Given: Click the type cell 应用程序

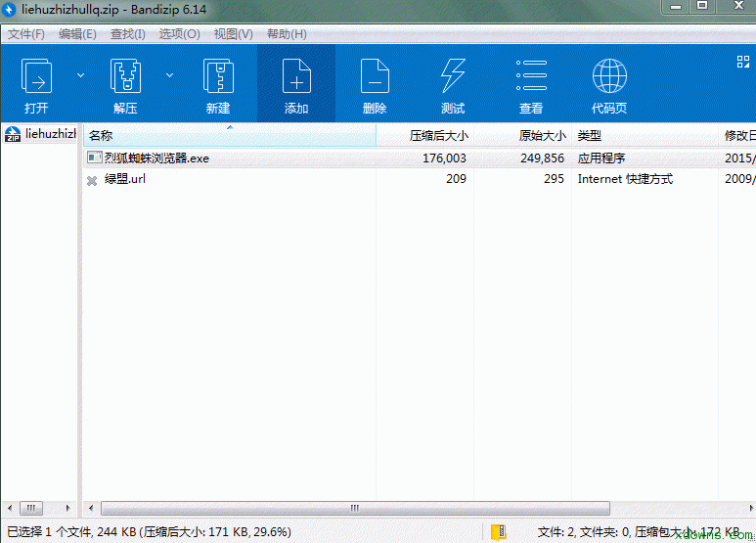Looking at the screenshot, I should 601,158.
